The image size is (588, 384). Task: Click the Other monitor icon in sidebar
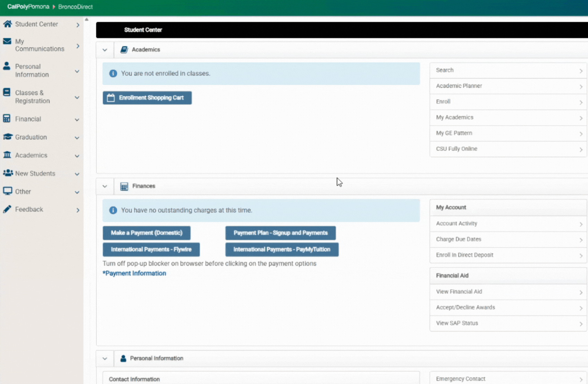click(x=7, y=191)
